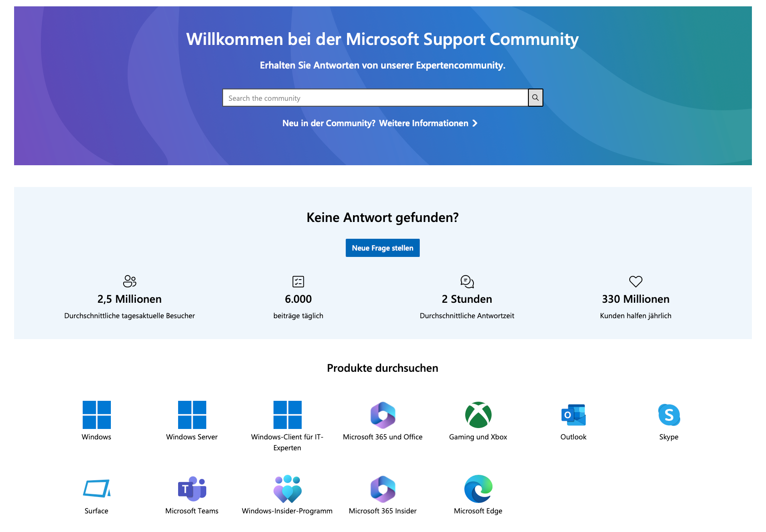Click the 2,5 Millionen statistic

pos(129,299)
